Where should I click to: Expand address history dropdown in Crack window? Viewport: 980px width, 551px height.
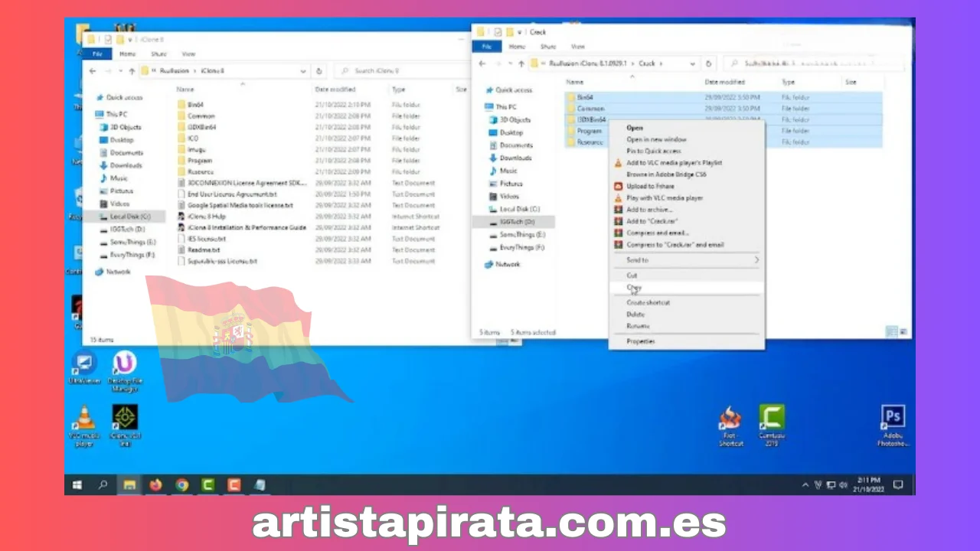click(x=692, y=64)
